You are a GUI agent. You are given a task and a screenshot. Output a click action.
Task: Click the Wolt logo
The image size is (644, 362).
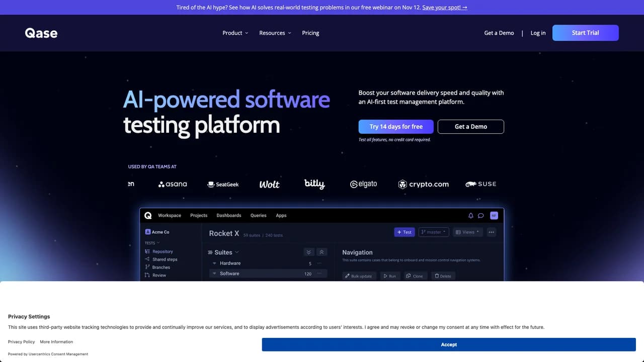point(269,185)
